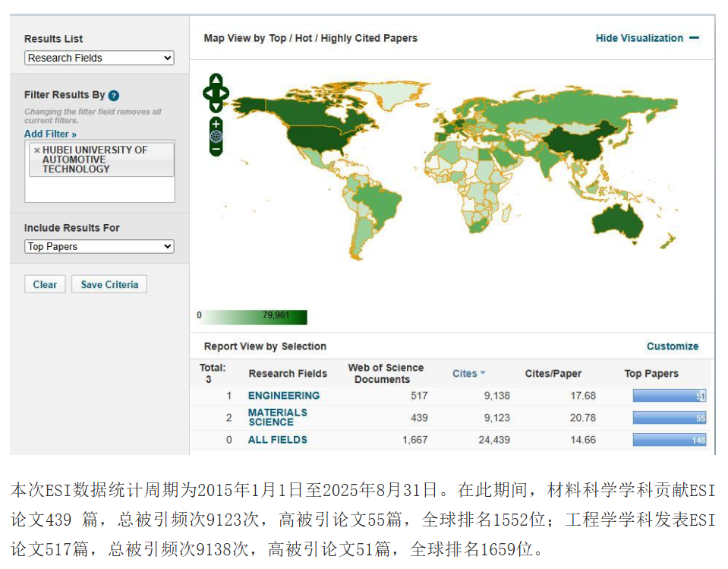Zoom in on the map with the plus icon
The image size is (728, 569).
[x=216, y=124]
